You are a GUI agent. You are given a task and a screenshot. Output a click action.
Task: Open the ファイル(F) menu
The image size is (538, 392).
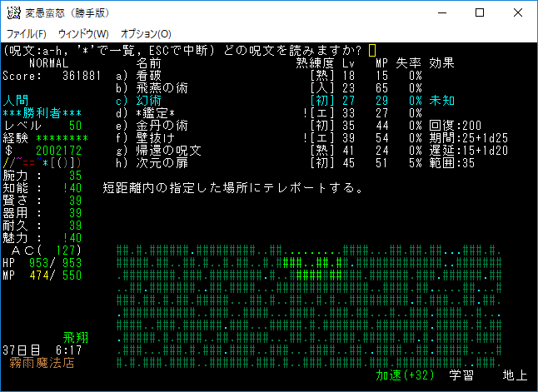[27, 34]
